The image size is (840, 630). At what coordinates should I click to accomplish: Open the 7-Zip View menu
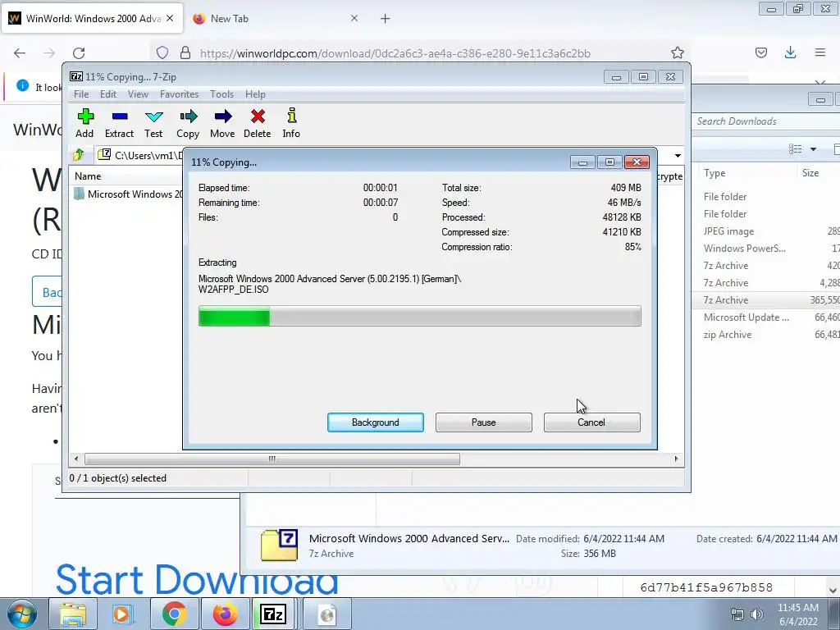[x=138, y=94]
